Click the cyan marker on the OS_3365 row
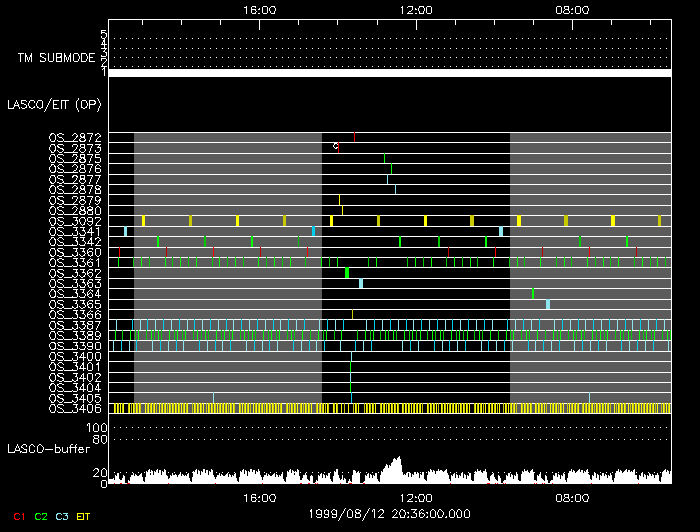 [x=547, y=304]
